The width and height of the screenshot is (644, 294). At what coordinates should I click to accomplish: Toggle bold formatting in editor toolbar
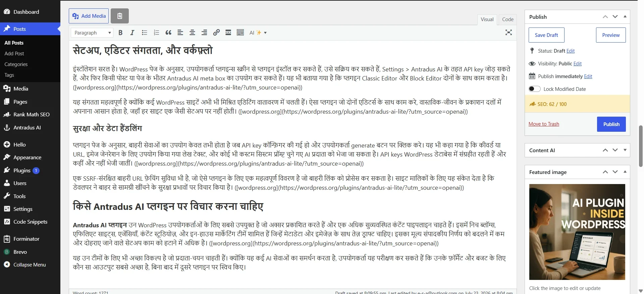coord(120,33)
